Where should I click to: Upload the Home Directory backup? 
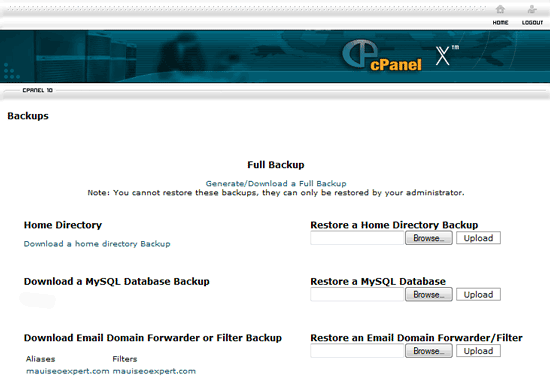[x=478, y=238]
